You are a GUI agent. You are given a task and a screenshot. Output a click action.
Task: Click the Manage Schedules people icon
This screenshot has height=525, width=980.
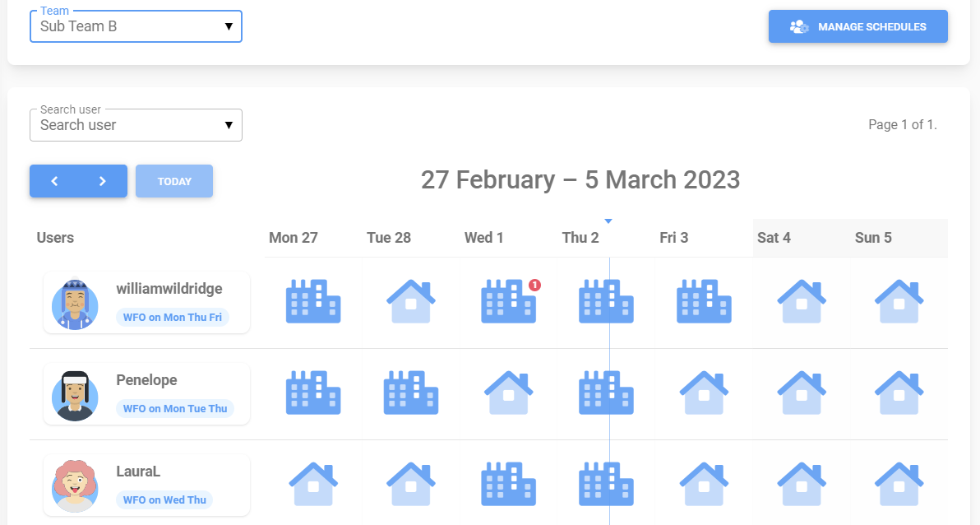pos(797,26)
